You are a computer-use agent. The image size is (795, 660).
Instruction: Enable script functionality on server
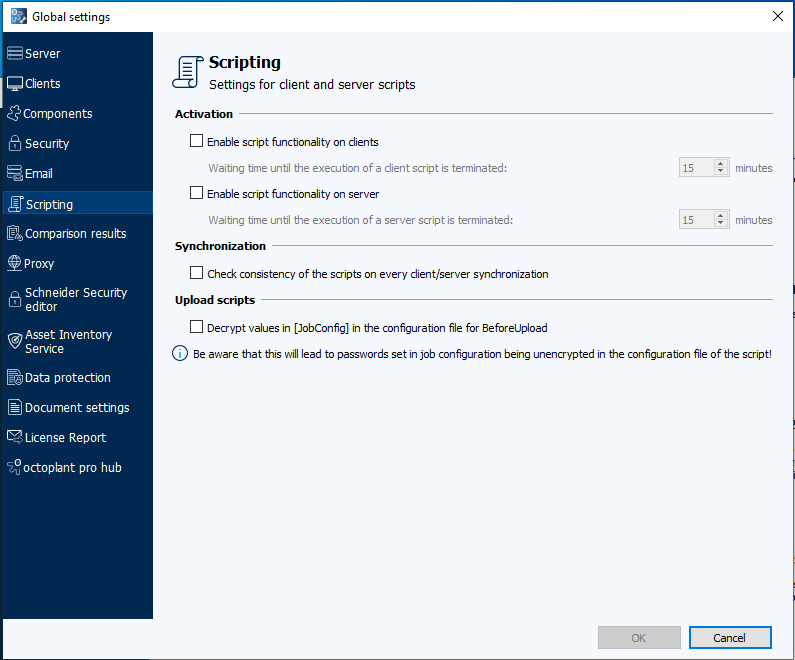click(196, 193)
